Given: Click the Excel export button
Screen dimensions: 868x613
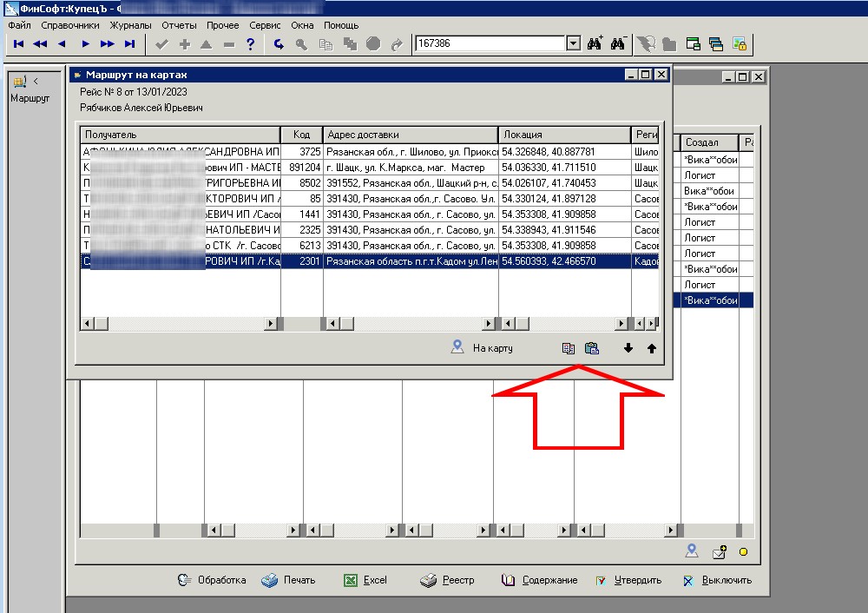Looking at the screenshot, I should pos(365,580).
